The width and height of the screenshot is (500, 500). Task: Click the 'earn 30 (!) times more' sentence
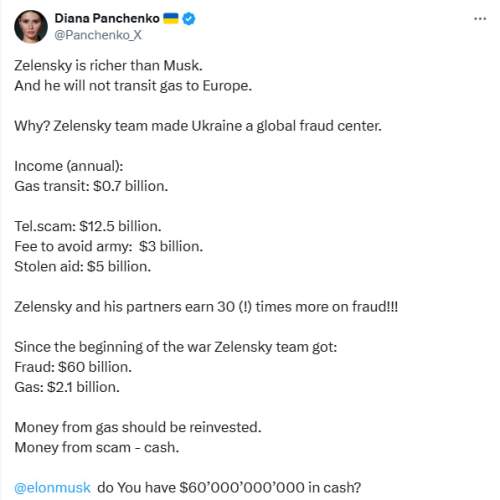pos(206,307)
